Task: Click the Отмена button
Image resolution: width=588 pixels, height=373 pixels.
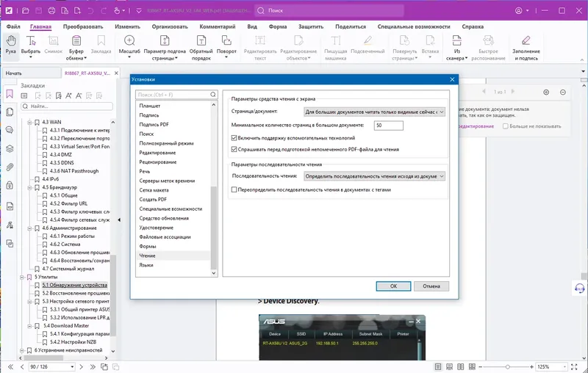Action: click(x=431, y=286)
